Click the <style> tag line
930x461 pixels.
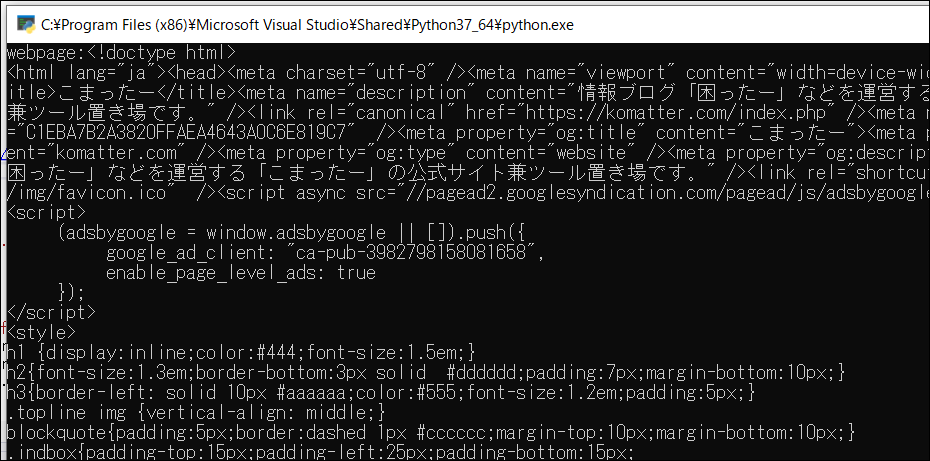(41, 332)
